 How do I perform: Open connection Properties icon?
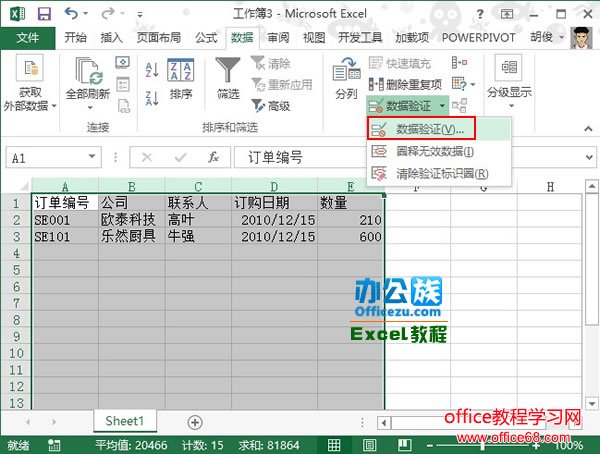pos(123,84)
